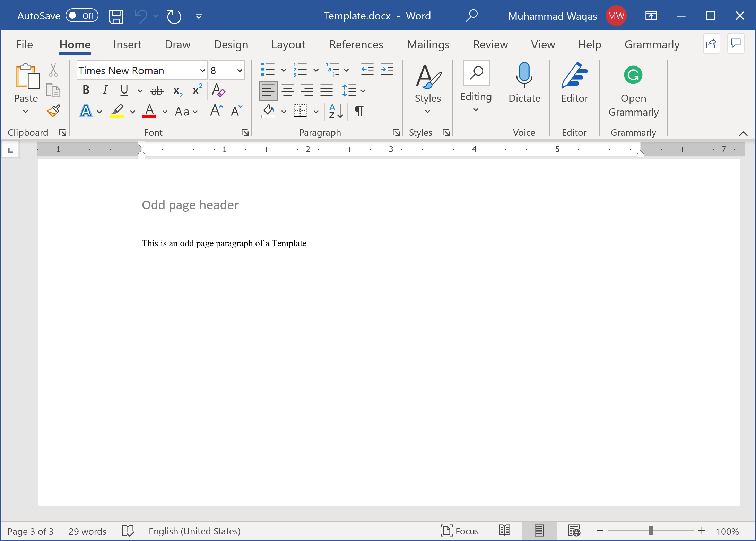Open the References tab
Viewport: 756px width, 541px height.
tap(356, 45)
